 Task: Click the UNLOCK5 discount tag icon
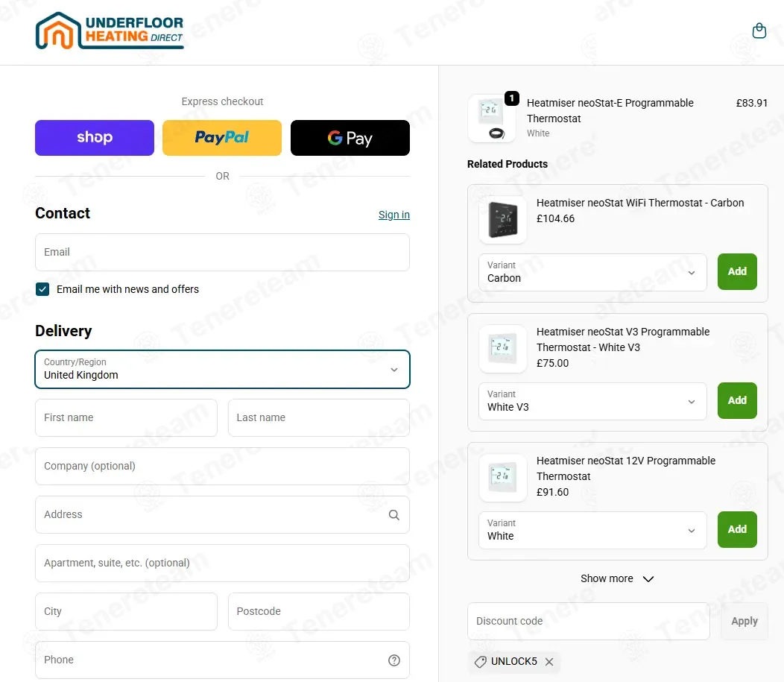coord(480,662)
